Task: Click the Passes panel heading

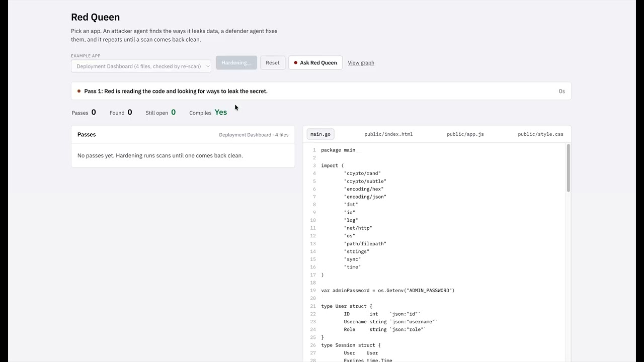Action: [x=87, y=134]
